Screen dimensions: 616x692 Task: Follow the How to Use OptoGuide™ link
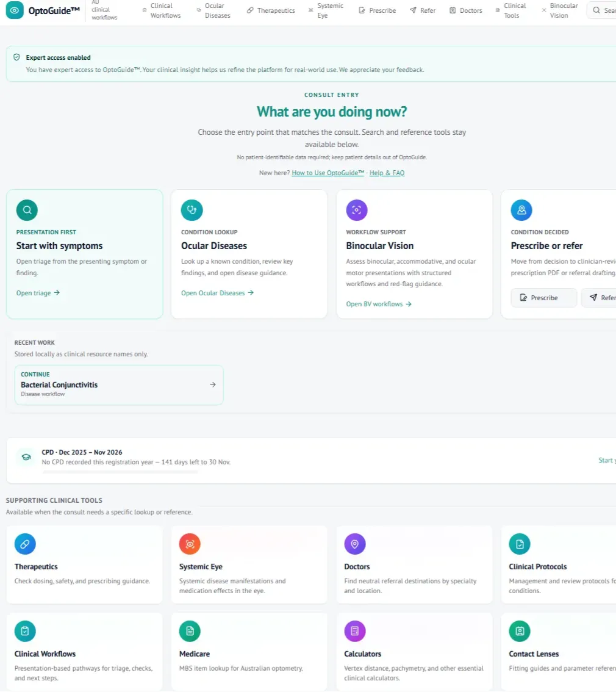328,173
